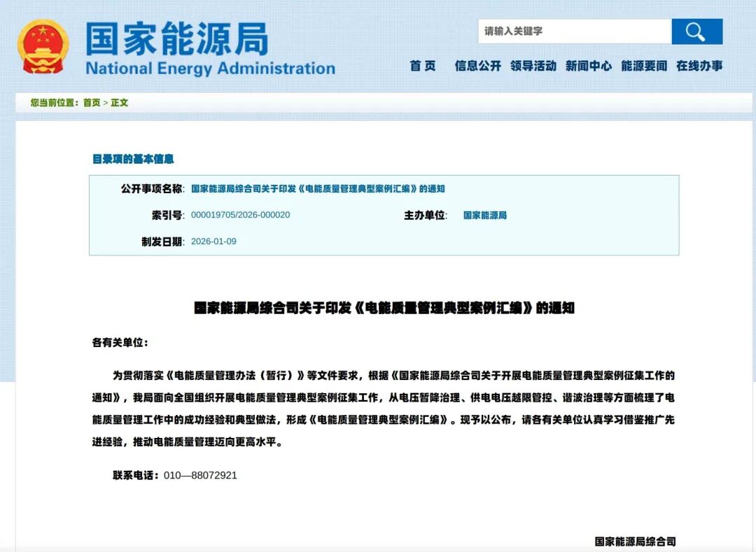Image resolution: width=756 pixels, height=552 pixels.
Task: Click the 国家能源局 site title banner
Action: [176, 38]
